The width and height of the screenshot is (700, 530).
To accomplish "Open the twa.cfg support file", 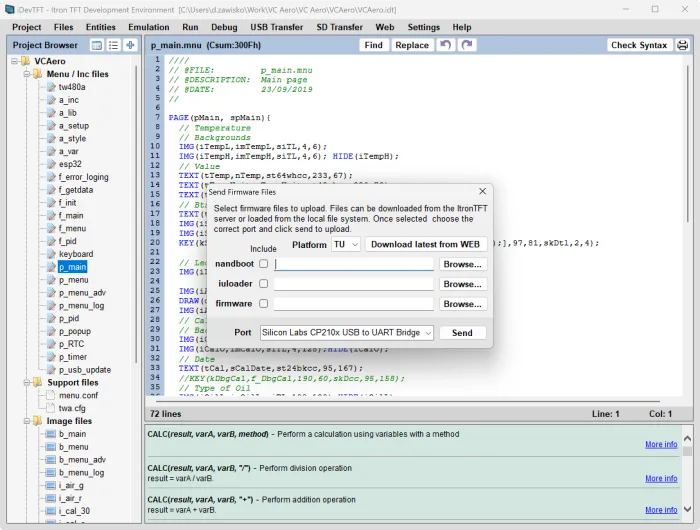I will coord(72,409).
